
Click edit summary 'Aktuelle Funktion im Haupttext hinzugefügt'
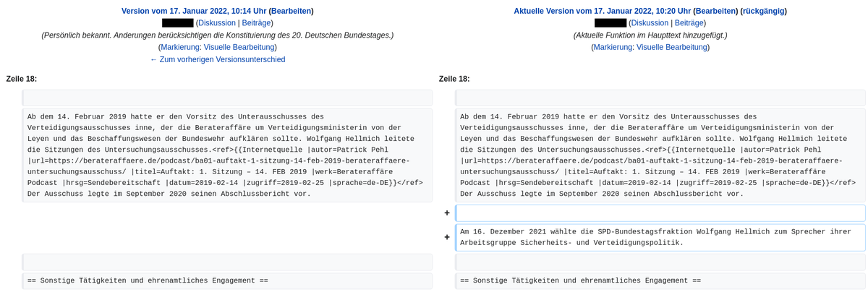[x=650, y=35]
